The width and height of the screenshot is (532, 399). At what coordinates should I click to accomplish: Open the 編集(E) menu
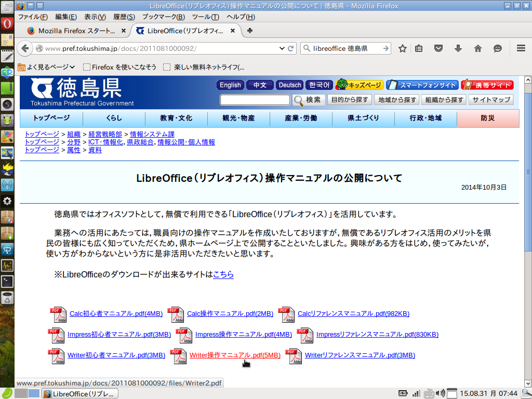[66, 17]
